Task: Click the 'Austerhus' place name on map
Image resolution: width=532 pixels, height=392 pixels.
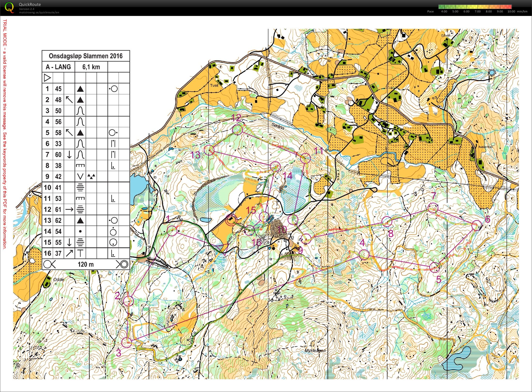Action: [485, 147]
